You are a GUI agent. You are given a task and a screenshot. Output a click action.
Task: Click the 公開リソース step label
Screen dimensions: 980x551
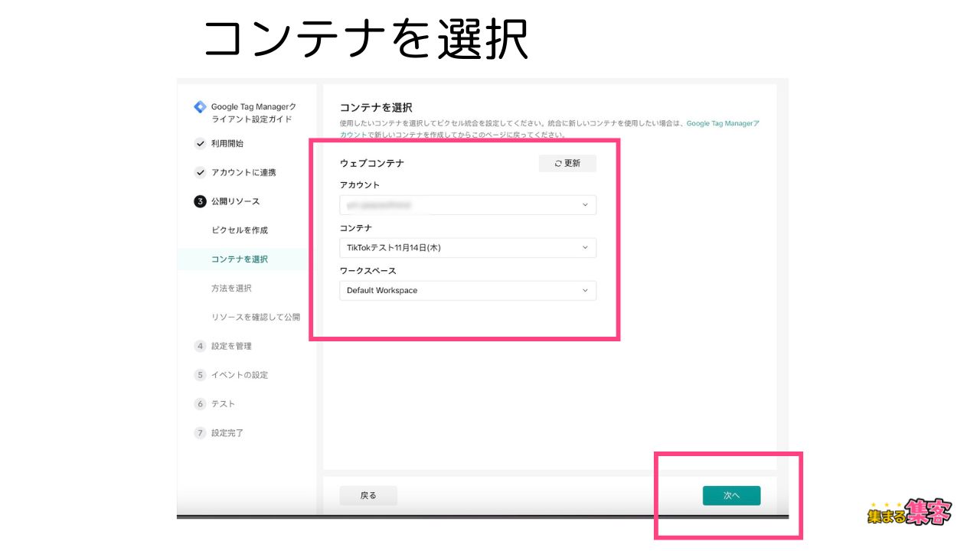coord(235,201)
